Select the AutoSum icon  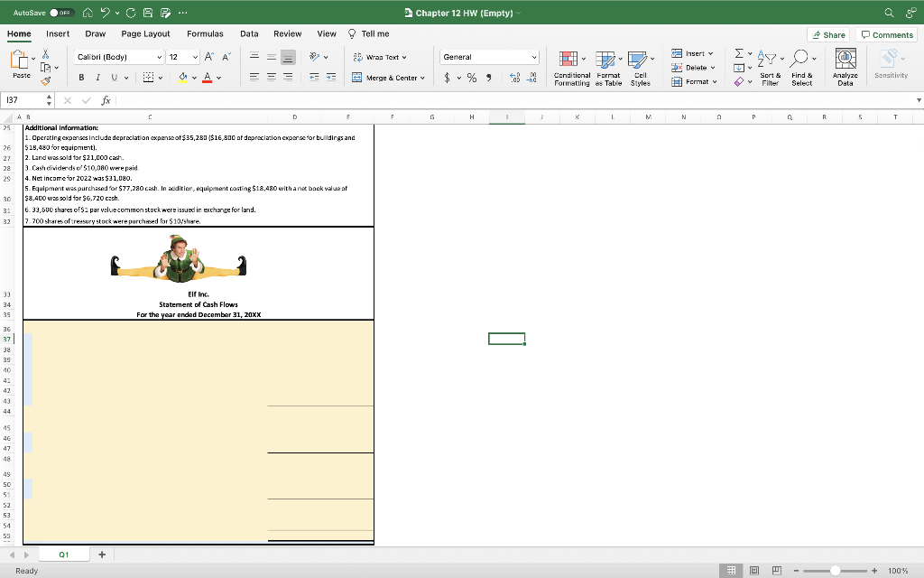737,54
